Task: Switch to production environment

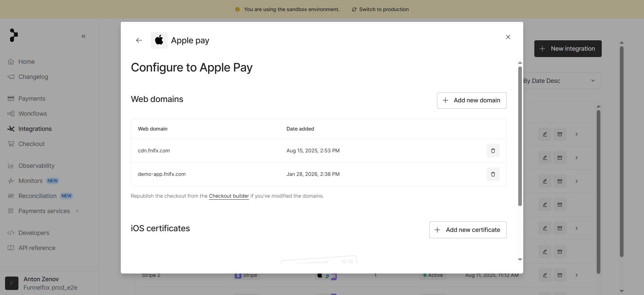Action: coord(380,9)
